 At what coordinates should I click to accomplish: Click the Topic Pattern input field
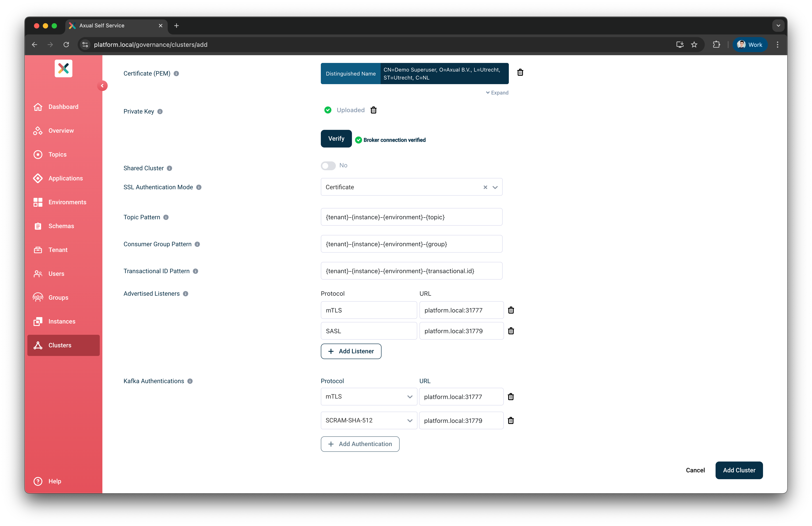411,217
